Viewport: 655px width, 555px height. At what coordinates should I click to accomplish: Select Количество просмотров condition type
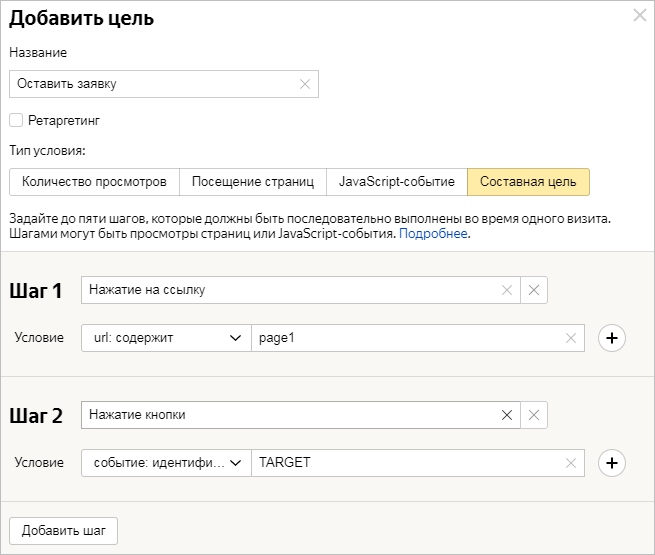click(x=94, y=182)
